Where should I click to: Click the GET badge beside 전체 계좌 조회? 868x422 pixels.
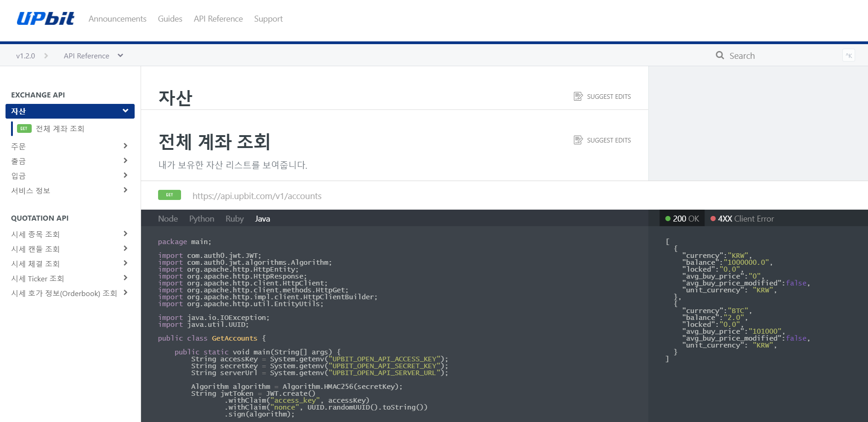coord(24,129)
